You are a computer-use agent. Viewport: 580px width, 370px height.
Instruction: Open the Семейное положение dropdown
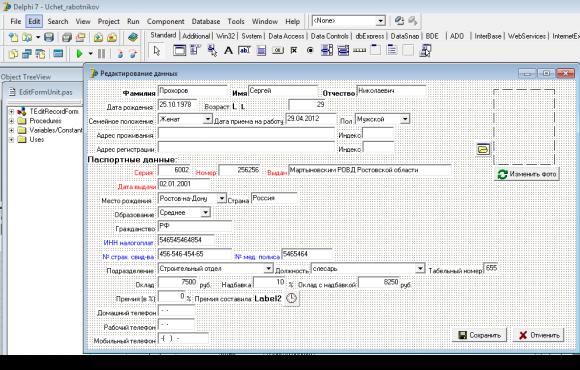[x=208, y=119]
